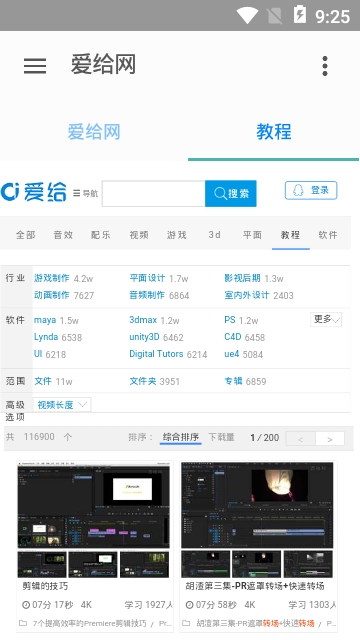This screenshot has height=640, width=360.
Task: Filter by PS software
Action: pos(230,320)
